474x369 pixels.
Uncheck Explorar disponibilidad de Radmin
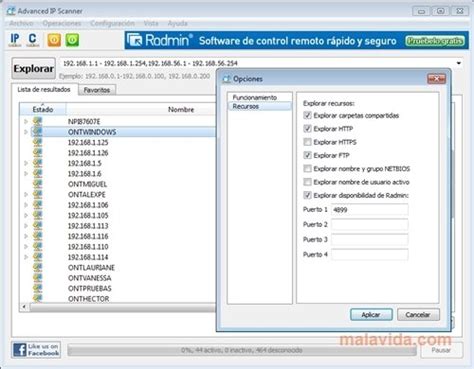coord(307,195)
